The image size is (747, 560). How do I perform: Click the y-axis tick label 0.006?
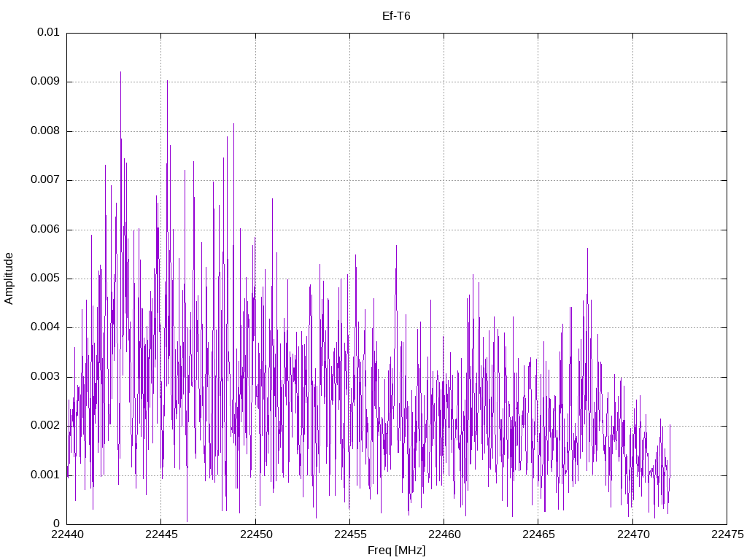pos(45,230)
